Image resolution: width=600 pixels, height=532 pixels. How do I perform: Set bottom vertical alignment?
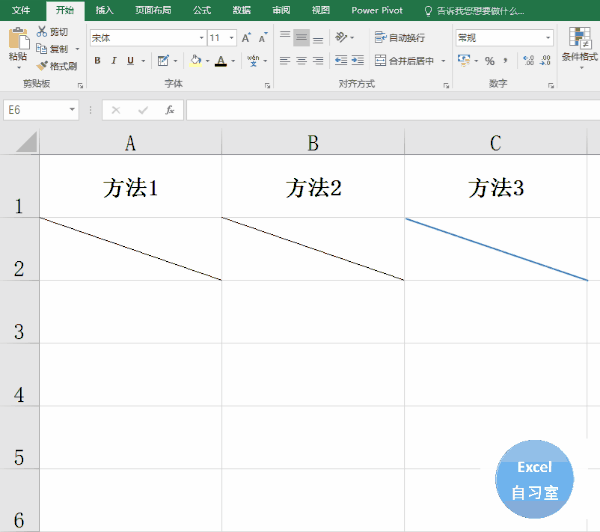click(x=318, y=38)
